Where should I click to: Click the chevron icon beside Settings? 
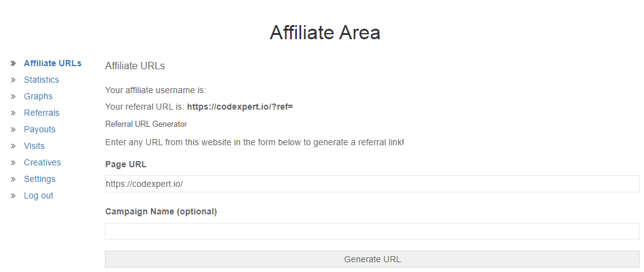coord(13,179)
